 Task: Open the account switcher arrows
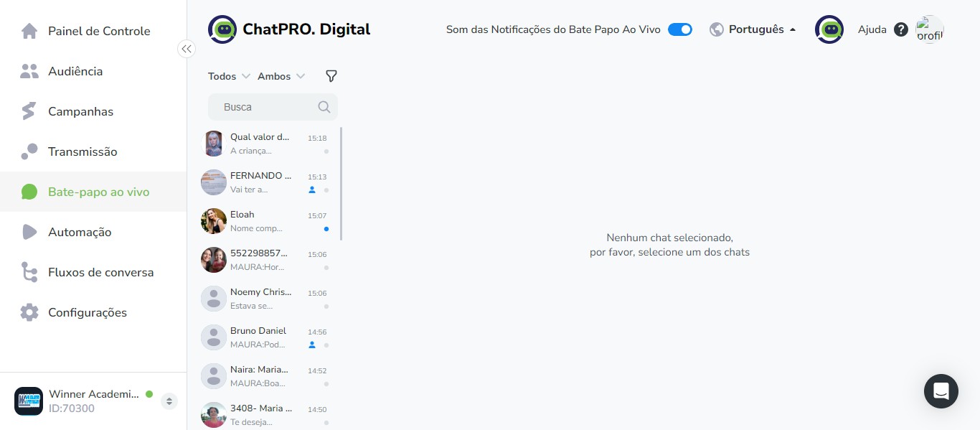pos(169,401)
